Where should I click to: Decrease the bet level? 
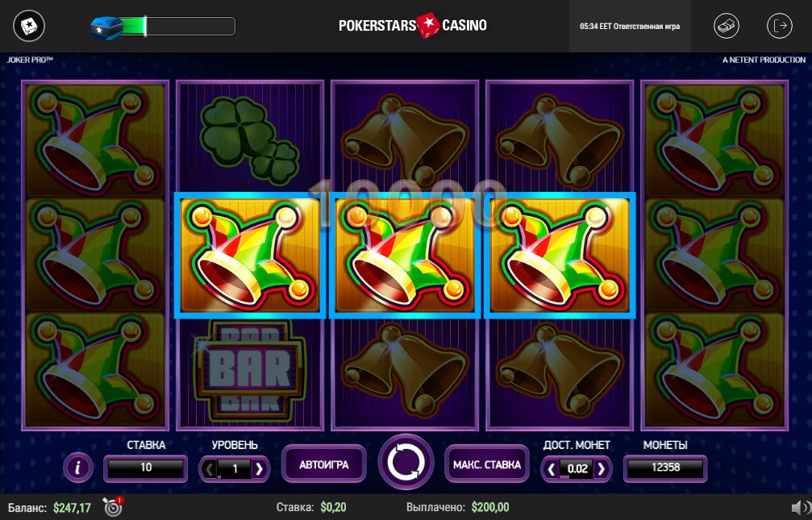pos(209,469)
